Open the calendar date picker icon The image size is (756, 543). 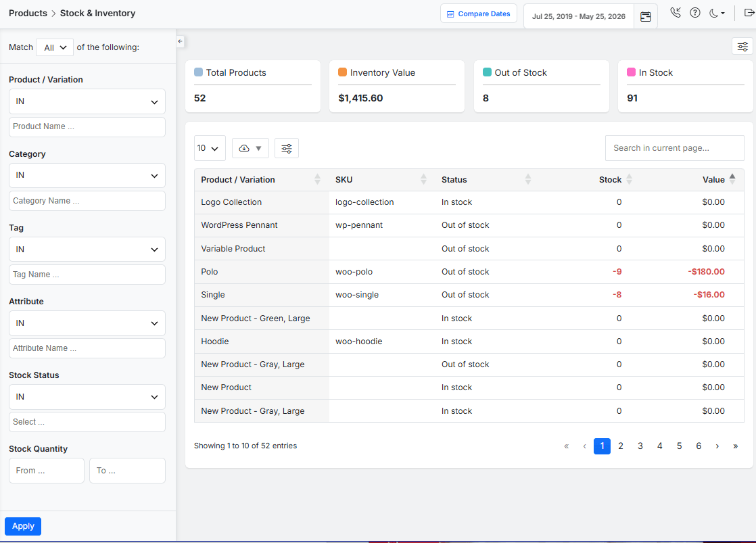tap(646, 16)
